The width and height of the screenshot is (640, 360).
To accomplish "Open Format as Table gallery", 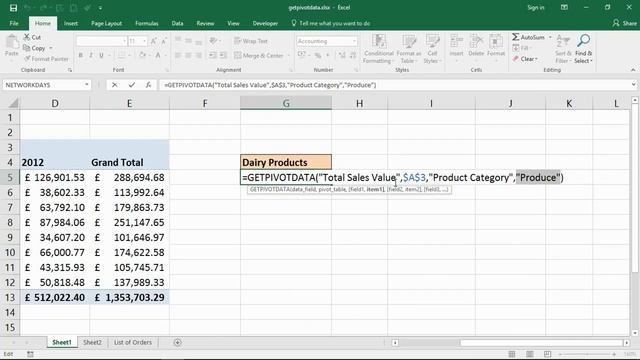I will [409, 49].
